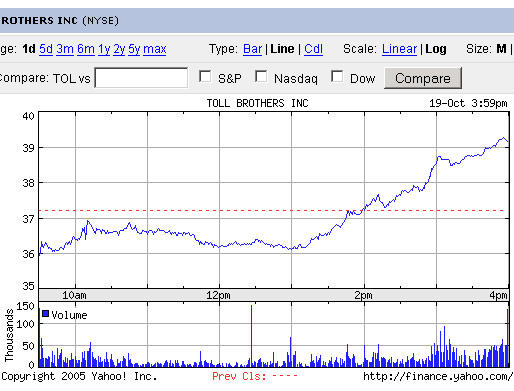Screen dimensions: 514x391
Task: Click the 38 price axis label
Action: point(28,183)
